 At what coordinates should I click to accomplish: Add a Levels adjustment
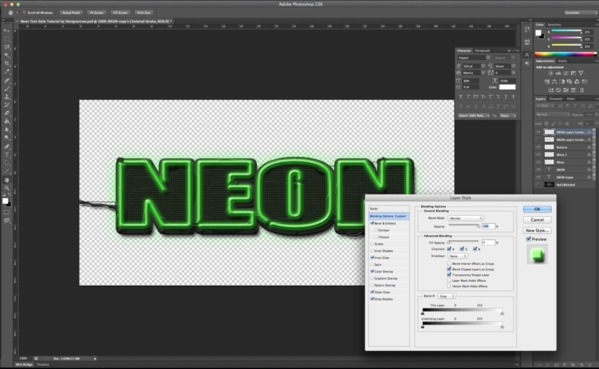click(558, 73)
